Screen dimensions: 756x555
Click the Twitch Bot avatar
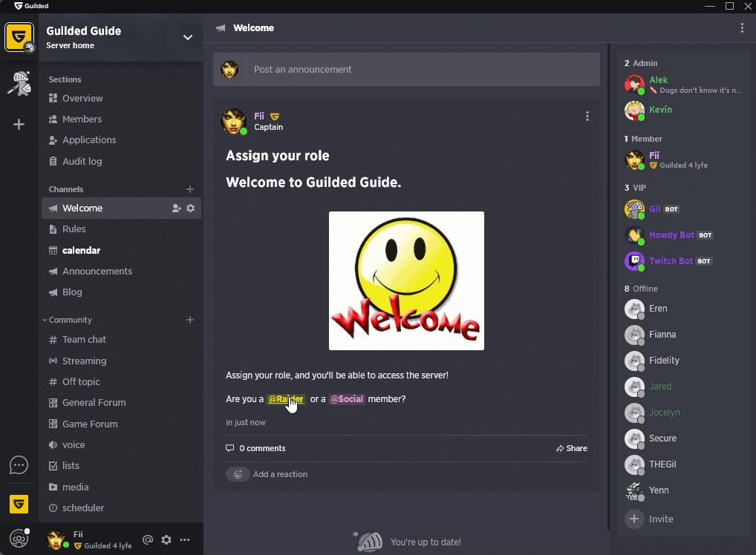click(634, 262)
